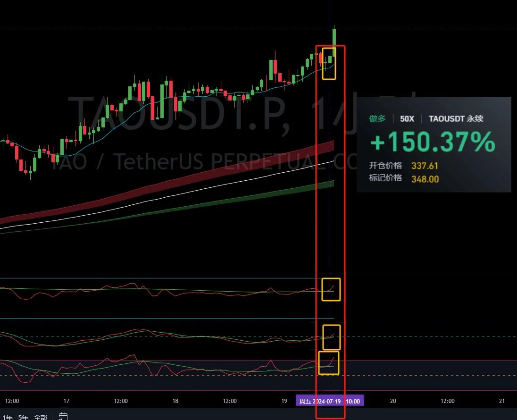The width and height of the screenshot is (517, 420).
Task: Click the 18 date on time axis
Action: tap(175, 401)
